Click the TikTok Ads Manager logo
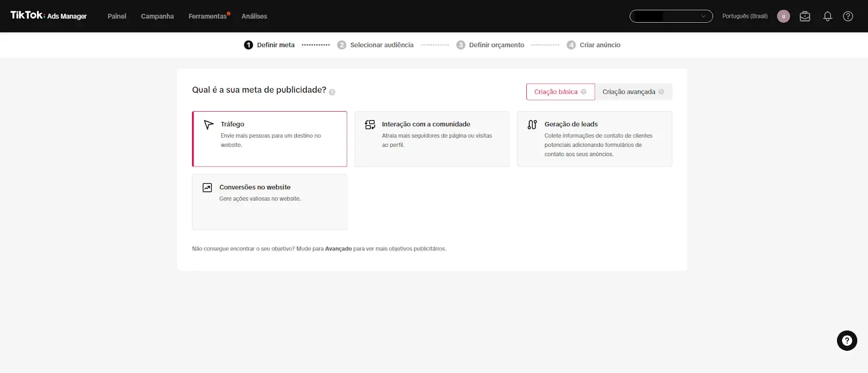The image size is (868, 373). tap(48, 16)
